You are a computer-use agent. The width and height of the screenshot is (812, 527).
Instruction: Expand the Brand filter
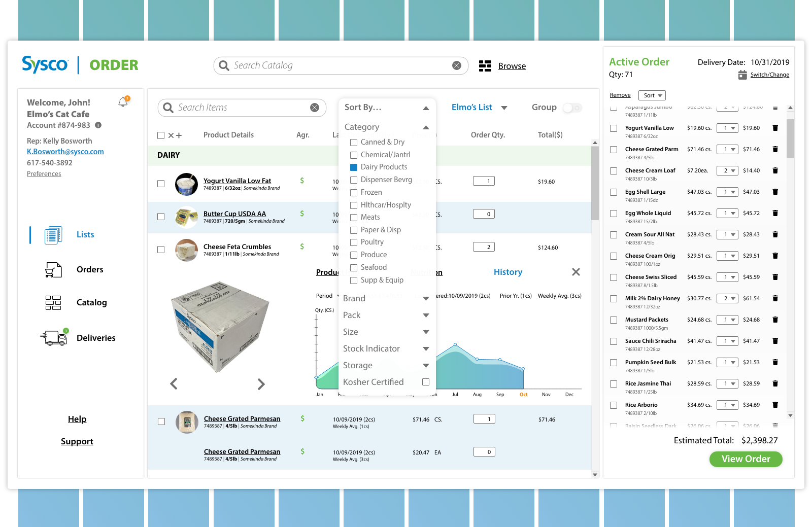click(426, 299)
